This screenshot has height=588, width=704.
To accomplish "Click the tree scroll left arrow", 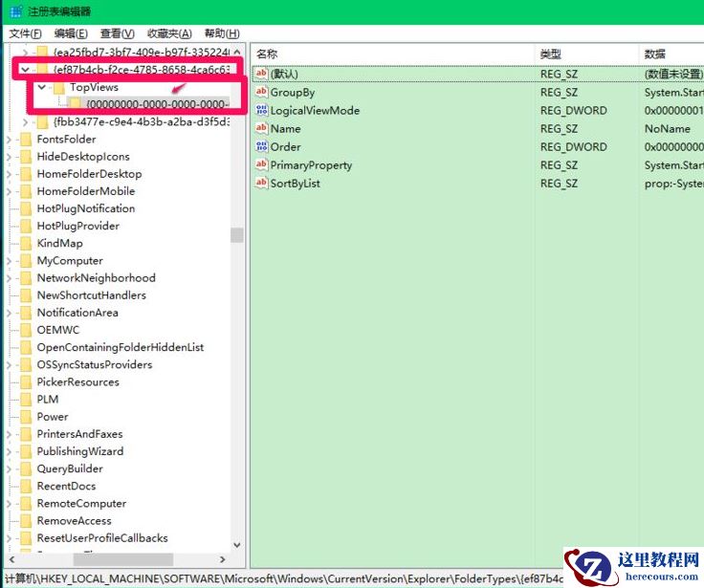I will [12, 559].
